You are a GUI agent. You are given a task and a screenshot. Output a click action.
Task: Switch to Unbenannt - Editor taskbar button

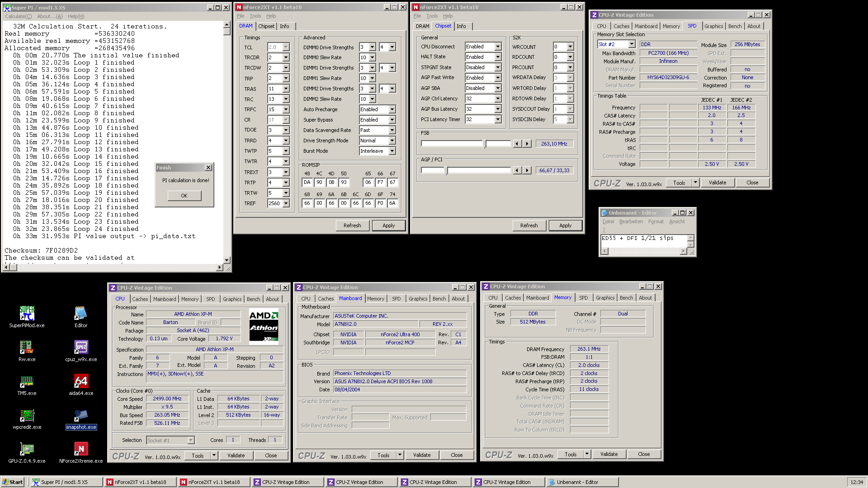coord(582,482)
